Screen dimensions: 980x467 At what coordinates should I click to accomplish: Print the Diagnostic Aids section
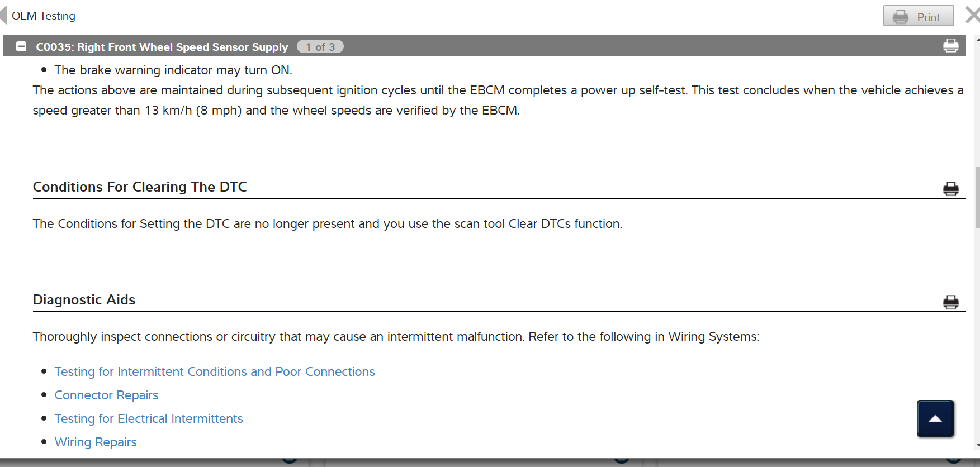click(x=950, y=302)
